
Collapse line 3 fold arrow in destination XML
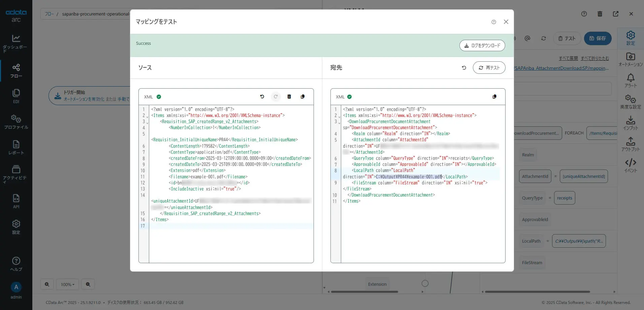click(x=339, y=123)
